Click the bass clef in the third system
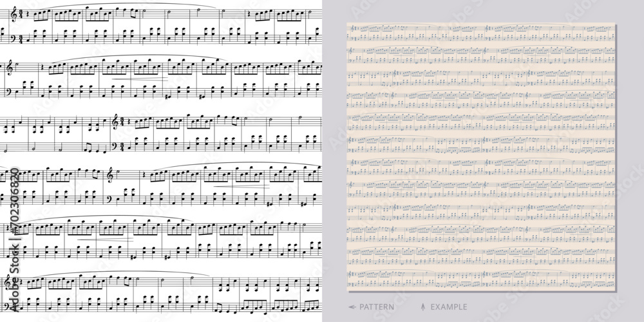This screenshot has height=322, width=644. tap(115, 146)
